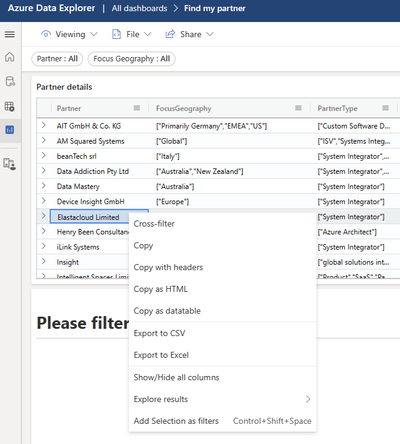Screen dimensions: 400x444
Task: Click the Azure Data Explorer title
Action: pyautogui.click(x=51, y=8)
